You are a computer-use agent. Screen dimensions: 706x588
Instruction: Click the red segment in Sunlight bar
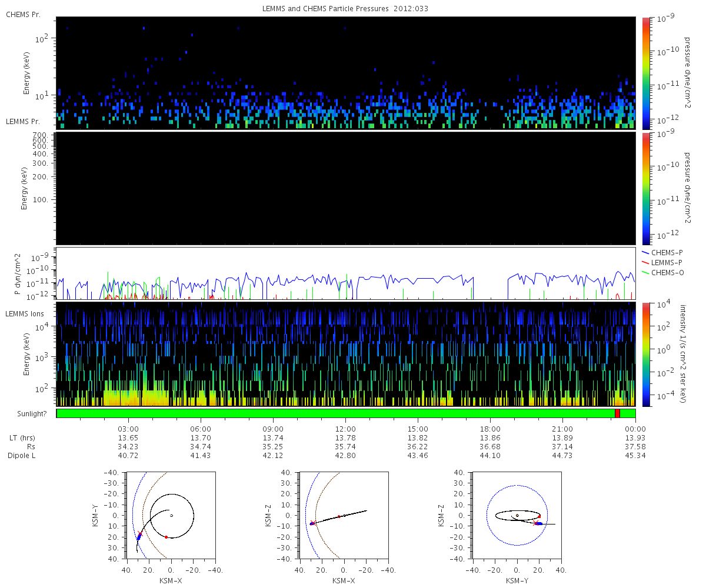[x=617, y=413]
